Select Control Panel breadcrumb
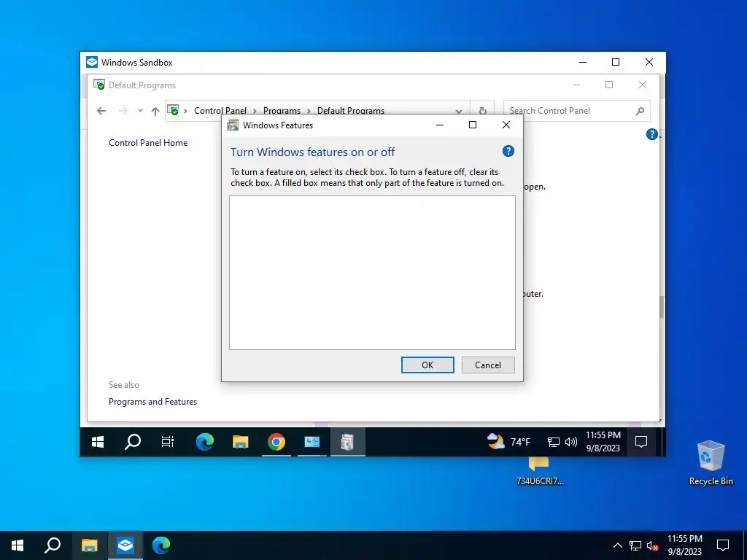 click(x=220, y=111)
